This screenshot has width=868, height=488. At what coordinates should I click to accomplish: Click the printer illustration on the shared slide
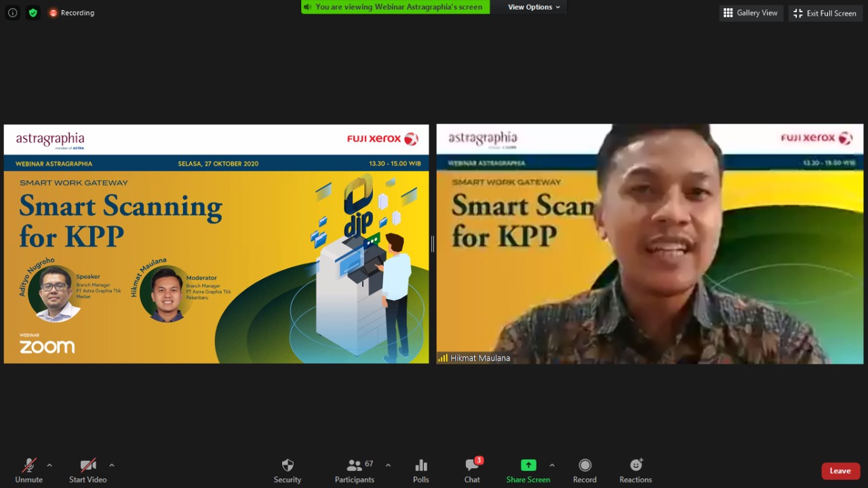pyautogui.click(x=350, y=297)
